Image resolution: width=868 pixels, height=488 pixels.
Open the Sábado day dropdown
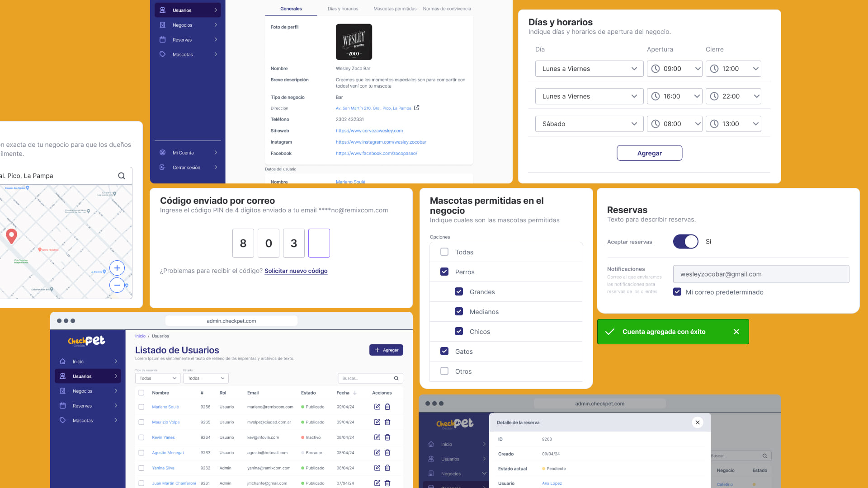click(589, 124)
